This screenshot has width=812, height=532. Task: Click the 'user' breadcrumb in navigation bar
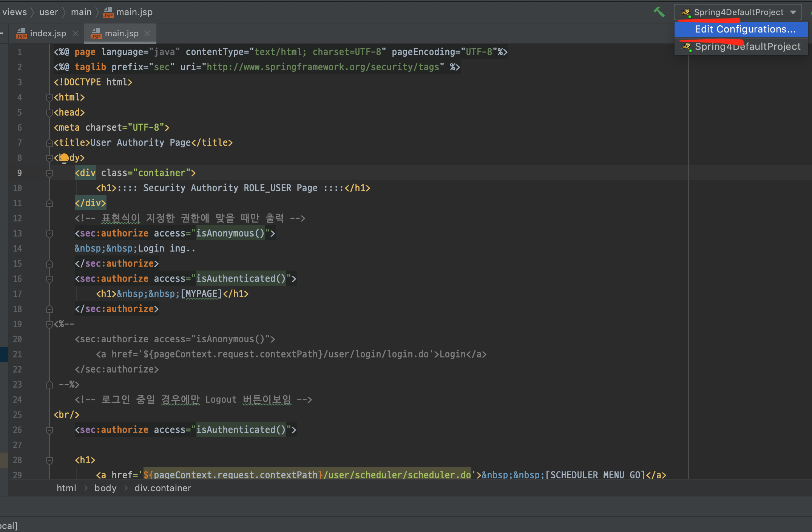tap(49, 12)
